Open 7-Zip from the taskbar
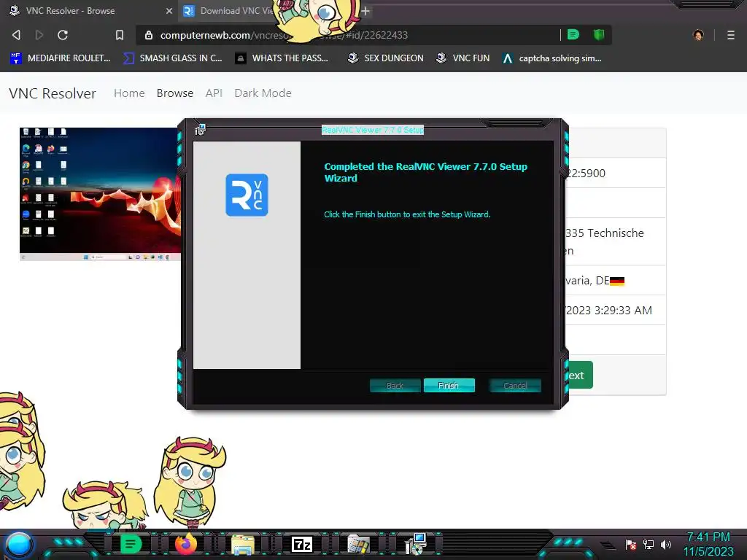 pos(302,544)
